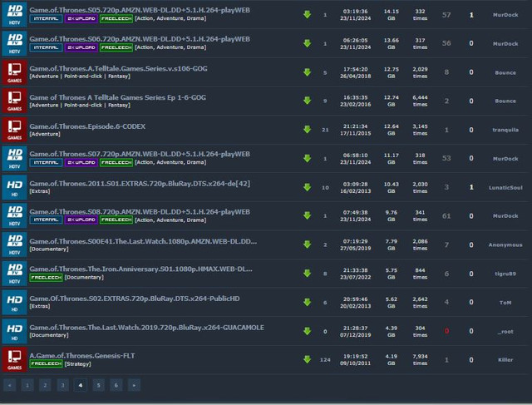Click Games category icon for Episode.6-CODEX row
Screen dimensions: 532x405
(14, 130)
